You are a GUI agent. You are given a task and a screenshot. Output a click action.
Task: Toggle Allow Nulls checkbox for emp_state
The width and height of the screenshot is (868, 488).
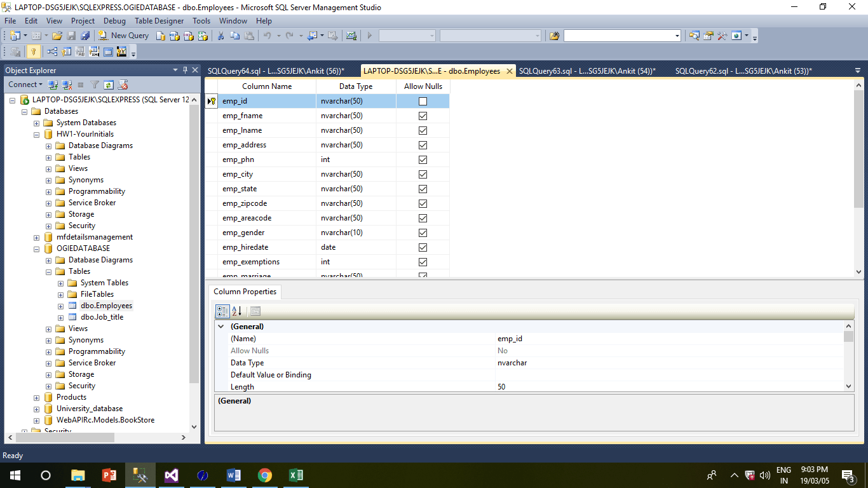423,189
